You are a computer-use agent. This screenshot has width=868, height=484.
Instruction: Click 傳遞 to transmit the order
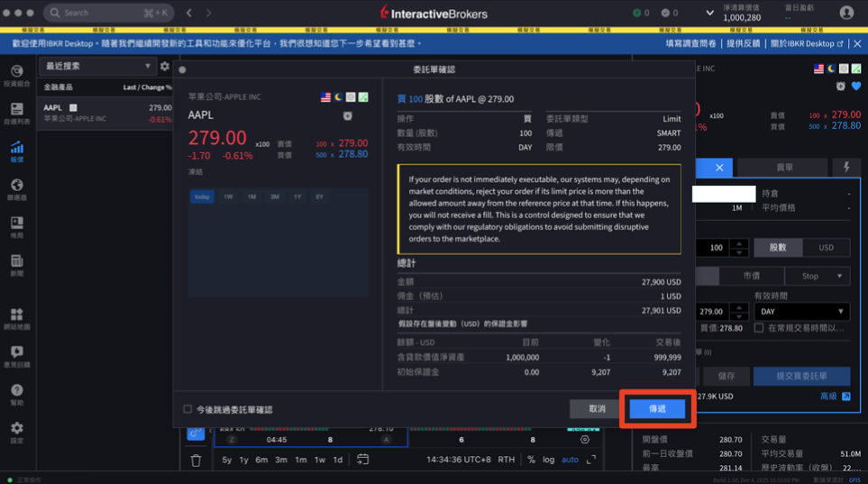point(657,408)
